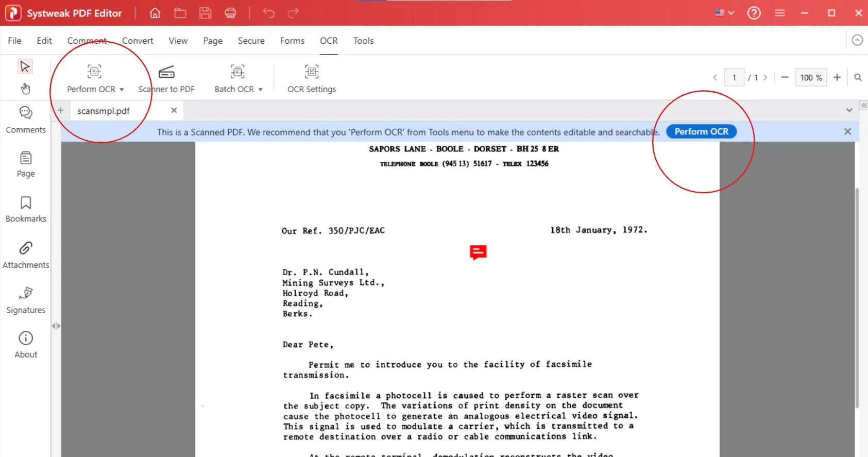Image resolution: width=868 pixels, height=457 pixels.
Task: Click the red comment note on the page
Action: [x=478, y=252]
